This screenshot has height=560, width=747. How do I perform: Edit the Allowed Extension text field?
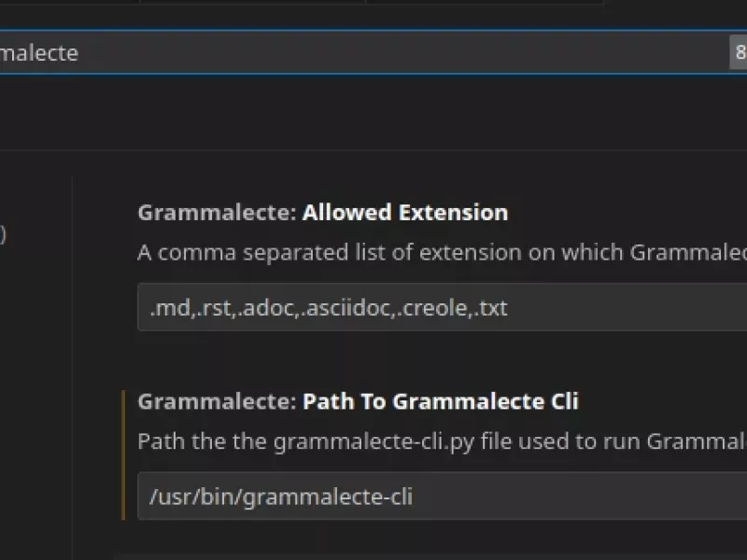point(442,307)
